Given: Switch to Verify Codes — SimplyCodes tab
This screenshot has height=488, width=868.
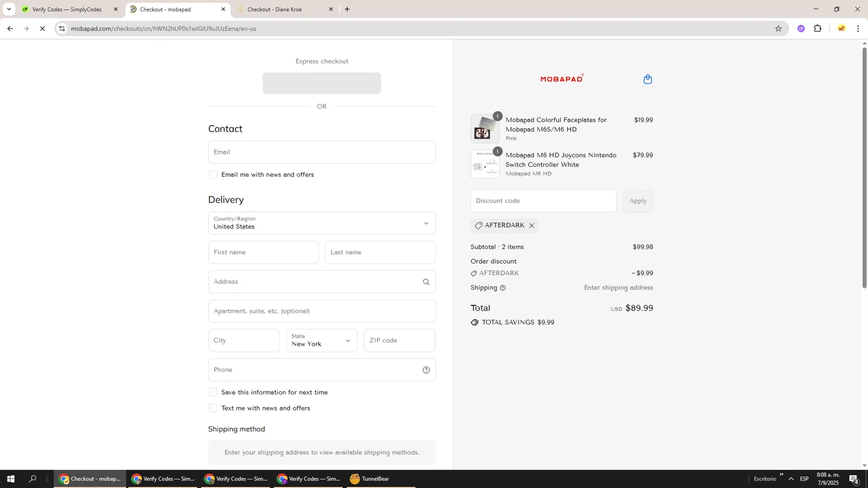Looking at the screenshot, I should coord(67,9).
